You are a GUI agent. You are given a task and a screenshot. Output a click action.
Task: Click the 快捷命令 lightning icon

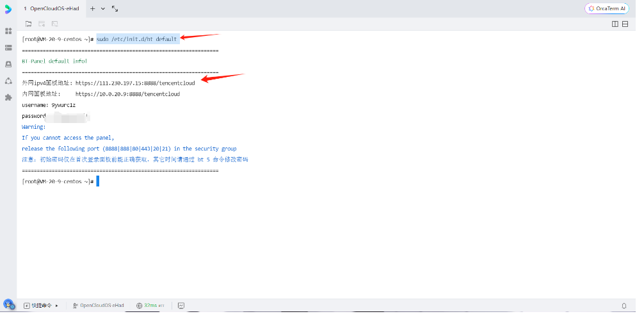click(x=27, y=306)
